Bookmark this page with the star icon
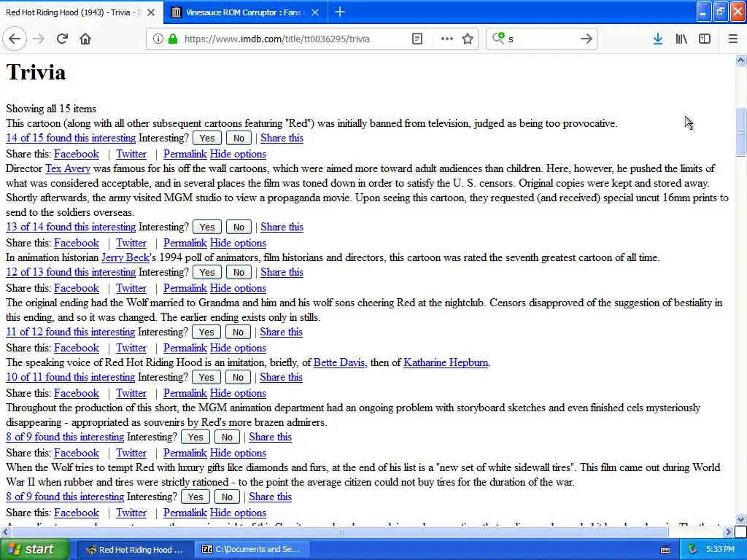 click(468, 39)
